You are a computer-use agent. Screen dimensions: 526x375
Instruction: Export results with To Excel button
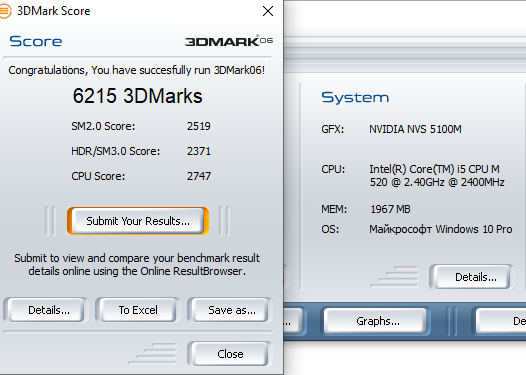[x=138, y=310]
